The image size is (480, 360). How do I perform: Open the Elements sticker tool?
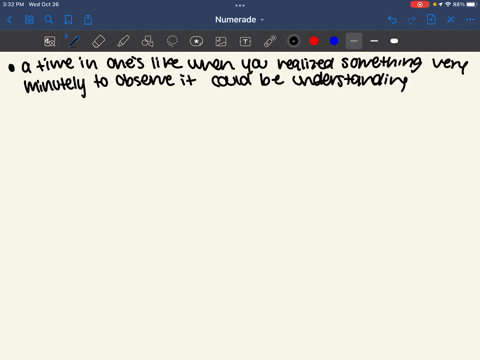tap(196, 41)
